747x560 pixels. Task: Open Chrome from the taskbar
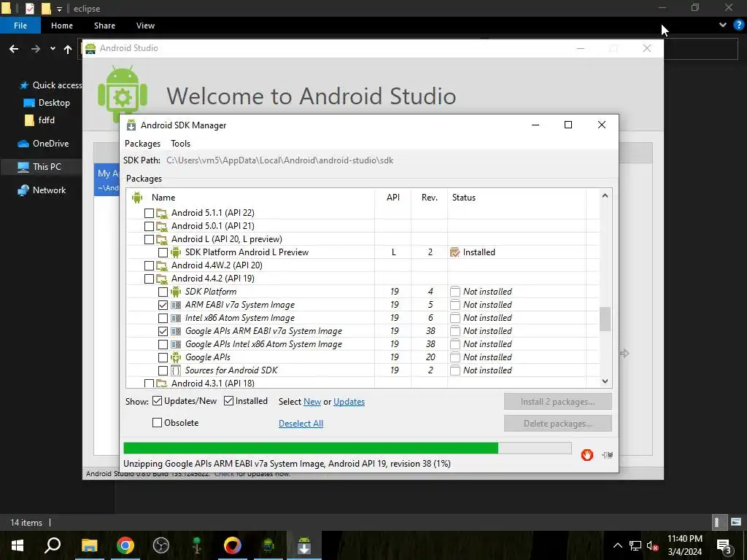point(125,545)
